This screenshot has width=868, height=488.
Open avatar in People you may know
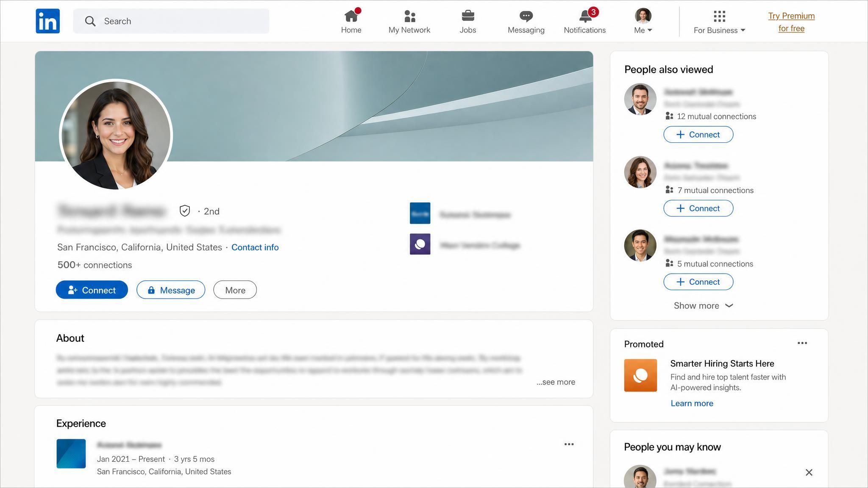click(x=640, y=477)
